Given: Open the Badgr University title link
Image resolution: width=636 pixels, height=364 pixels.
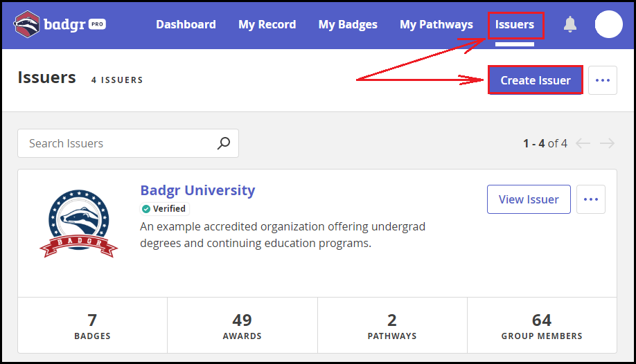Looking at the screenshot, I should coord(197,190).
